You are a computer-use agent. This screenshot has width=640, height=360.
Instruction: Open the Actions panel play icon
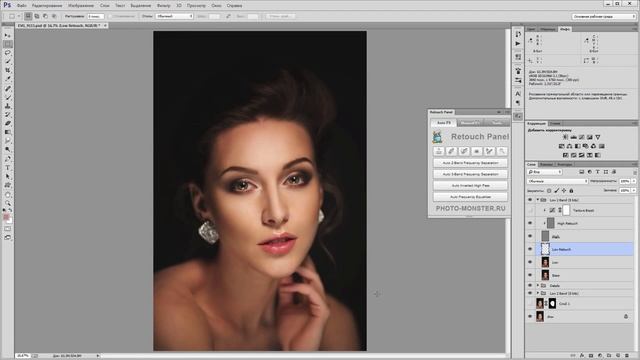click(x=518, y=44)
